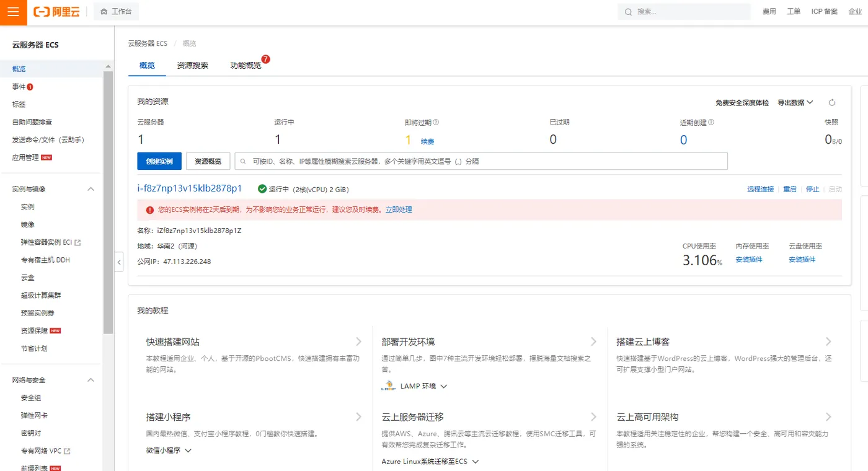The height and width of the screenshot is (471, 868).
Task: Collapse the sidebar with the arrow handle
Action: [120, 262]
